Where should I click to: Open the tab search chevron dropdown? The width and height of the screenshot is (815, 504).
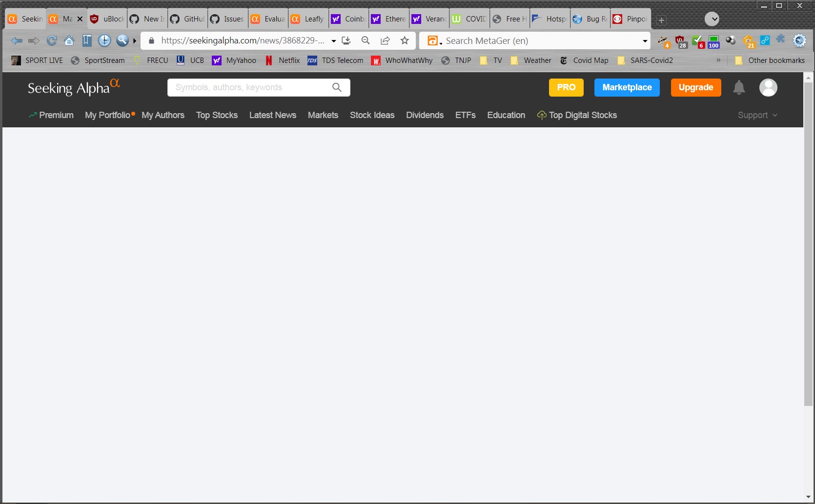tap(712, 19)
